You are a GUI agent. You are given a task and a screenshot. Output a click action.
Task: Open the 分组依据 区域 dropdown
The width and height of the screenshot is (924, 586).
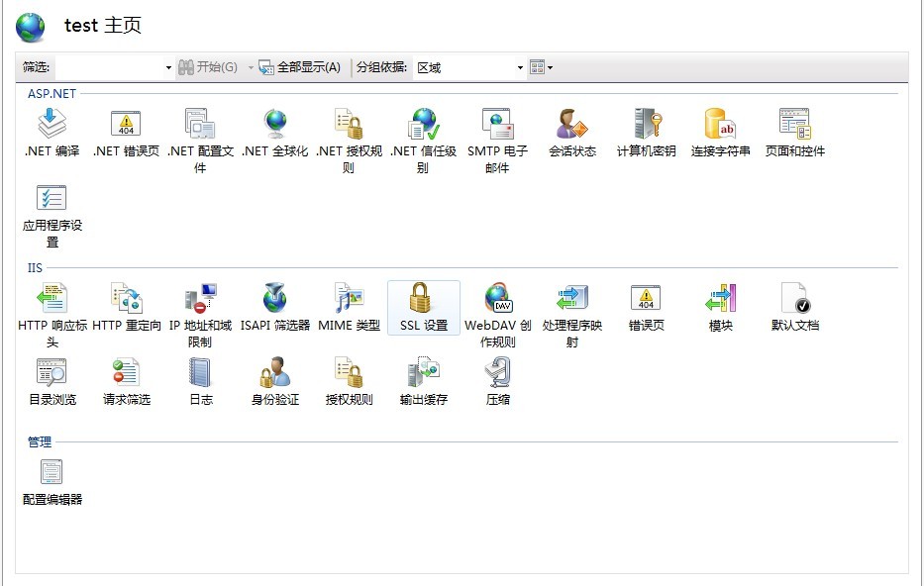point(520,67)
